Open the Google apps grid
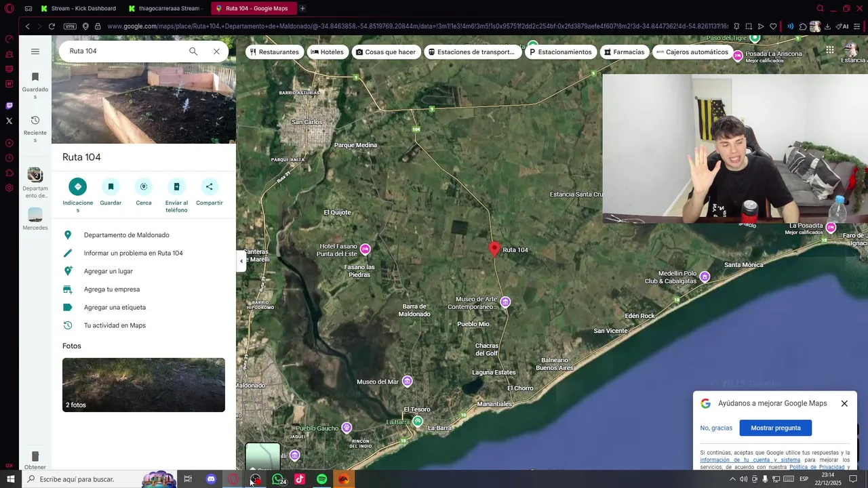Screen dimensions: 868x488 830,50
